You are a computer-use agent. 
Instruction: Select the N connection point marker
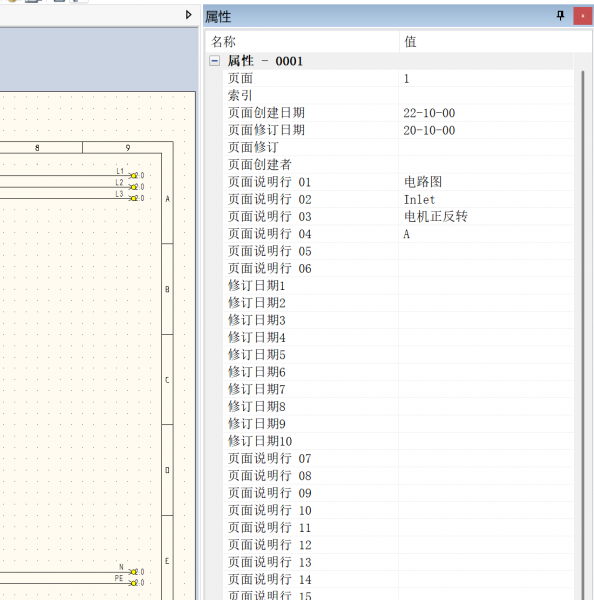point(134,572)
